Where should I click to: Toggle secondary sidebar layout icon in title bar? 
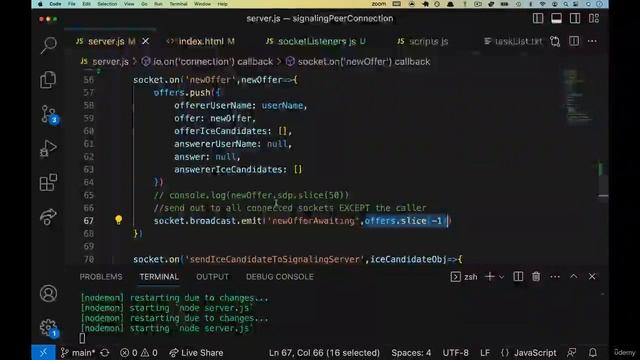(575, 18)
